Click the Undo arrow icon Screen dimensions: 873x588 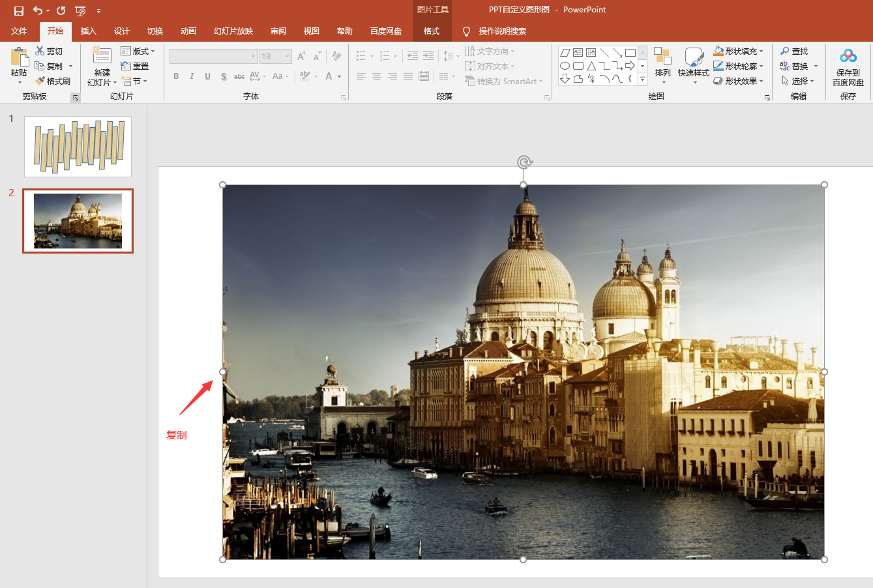38,10
